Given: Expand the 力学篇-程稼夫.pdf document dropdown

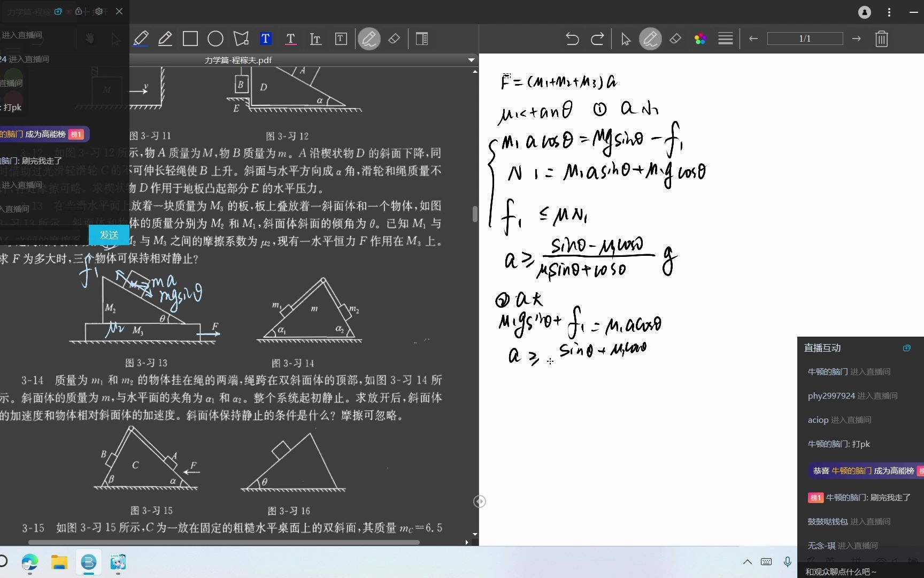Looking at the screenshot, I should click(x=471, y=60).
